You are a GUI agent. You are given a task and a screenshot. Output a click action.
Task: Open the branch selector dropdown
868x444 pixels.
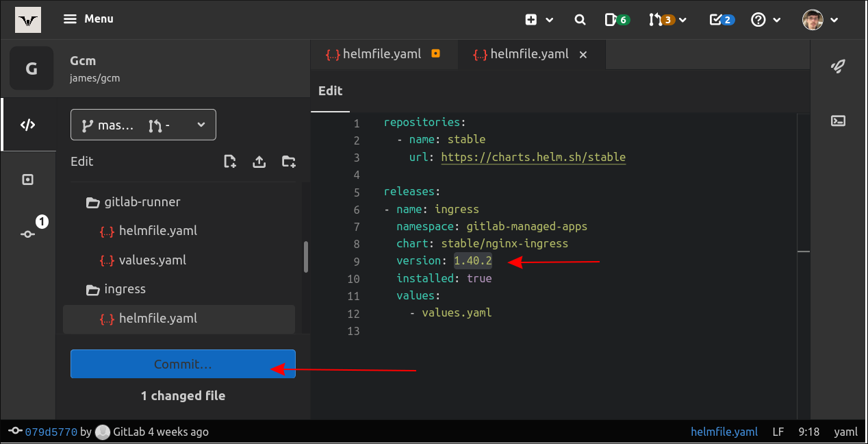tap(143, 125)
